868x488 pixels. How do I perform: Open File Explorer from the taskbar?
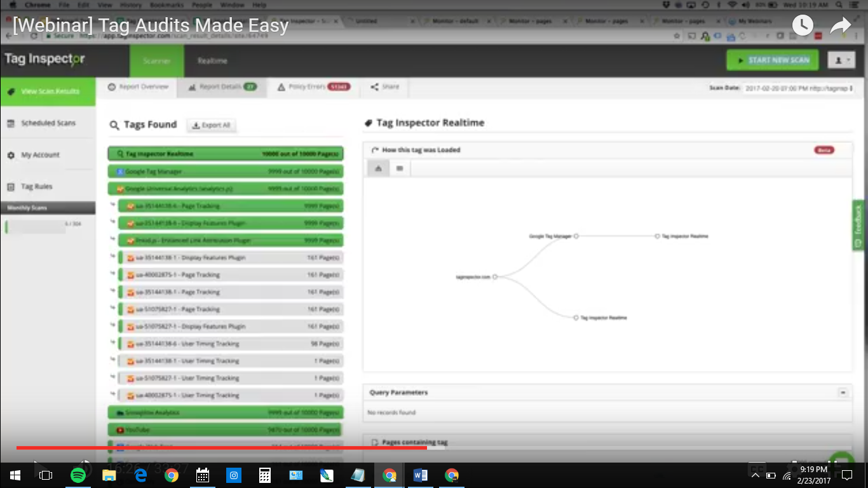[109, 475]
